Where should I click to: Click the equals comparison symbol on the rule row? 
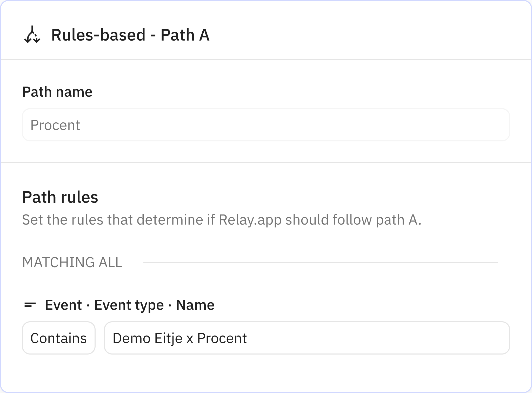coord(30,305)
